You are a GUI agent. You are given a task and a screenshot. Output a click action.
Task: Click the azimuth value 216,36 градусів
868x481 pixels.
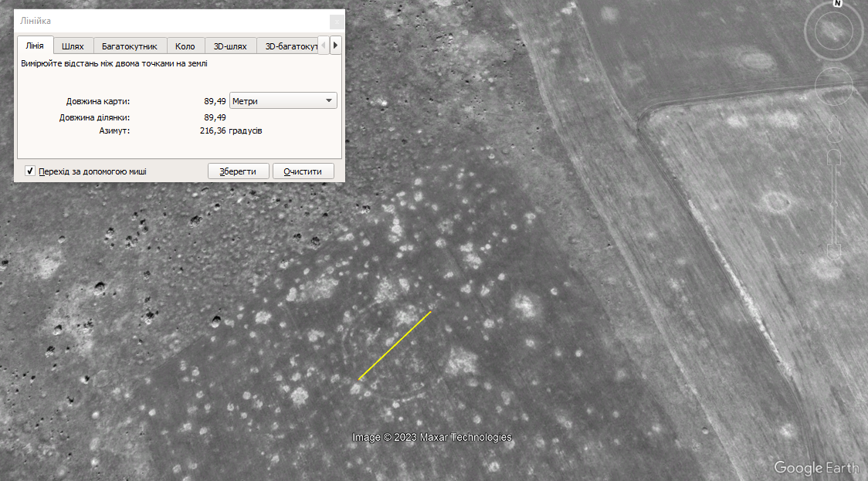click(231, 130)
